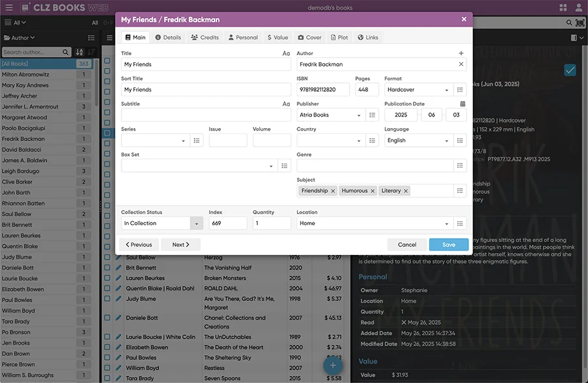This screenshot has height=383, width=588.
Task: Switch to the Details tab
Action: coord(168,38)
